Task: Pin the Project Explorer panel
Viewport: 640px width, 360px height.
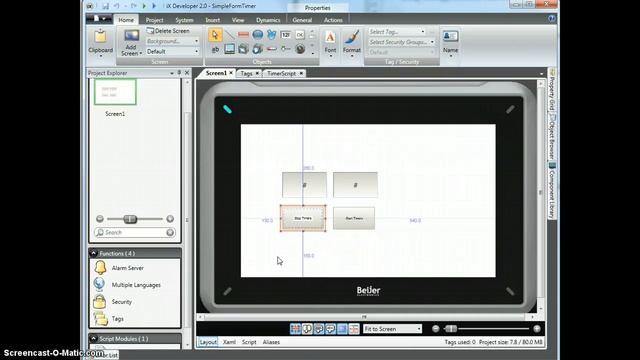Action: pos(179,73)
